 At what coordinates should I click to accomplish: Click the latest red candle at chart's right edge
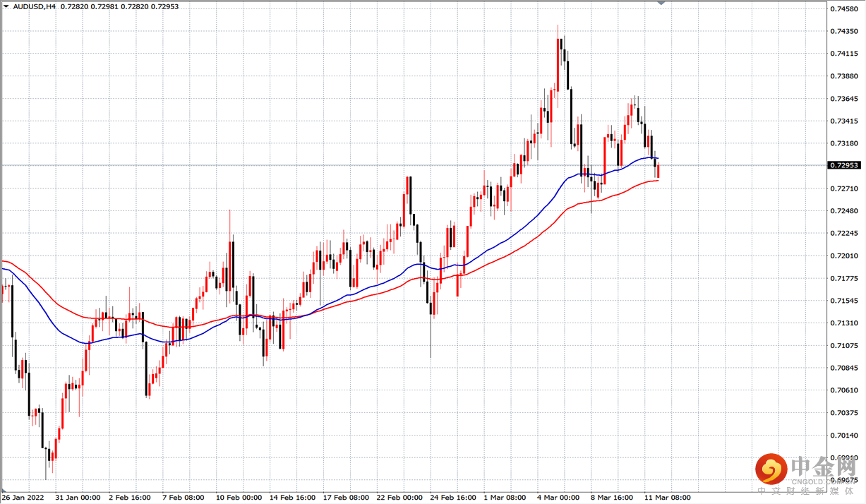click(x=658, y=170)
